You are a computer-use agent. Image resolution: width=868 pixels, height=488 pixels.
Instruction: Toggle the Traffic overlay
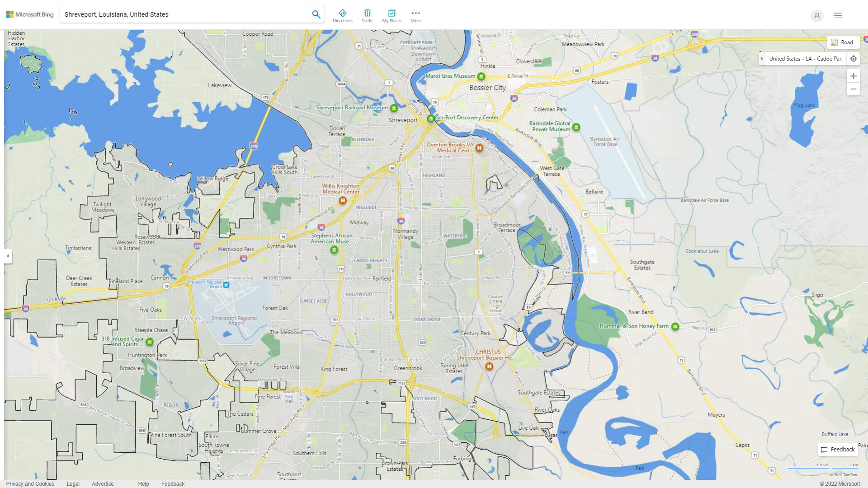tap(368, 15)
